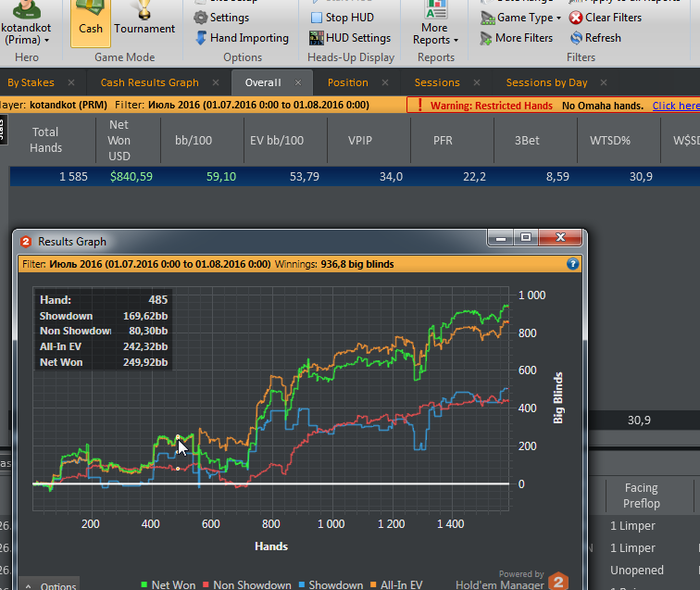This screenshot has width=700, height=590.
Task: Open More Reports dropdown
Action: (x=435, y=24)
